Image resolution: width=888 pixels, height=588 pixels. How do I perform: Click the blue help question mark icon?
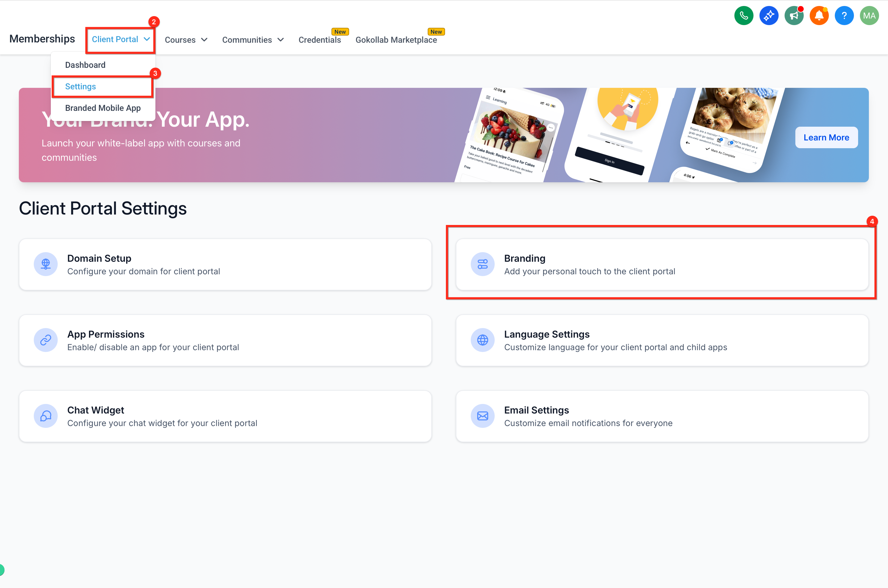(844, 15)
